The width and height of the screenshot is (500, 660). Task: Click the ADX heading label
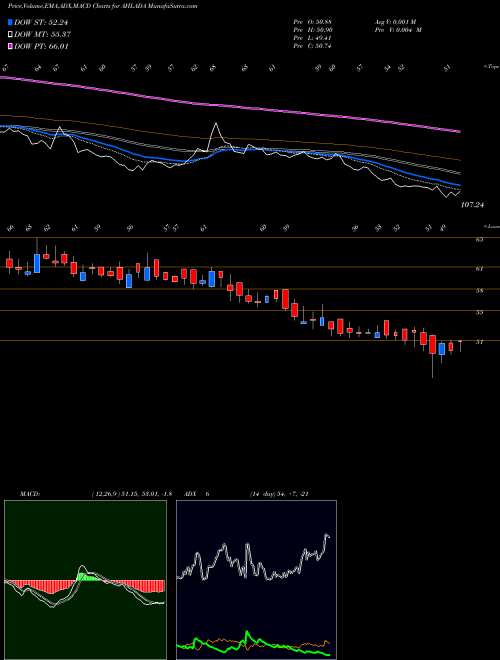click(x=191, y=494)
